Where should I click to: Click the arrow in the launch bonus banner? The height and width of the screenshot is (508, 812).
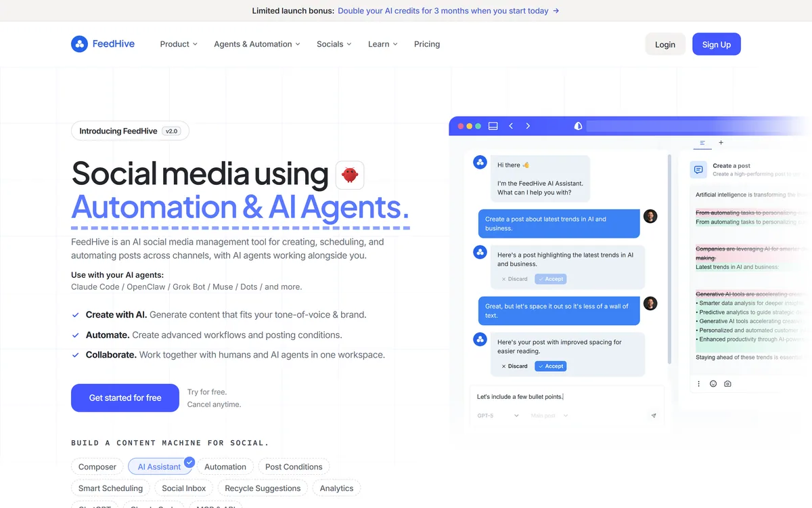coord(556,11)
